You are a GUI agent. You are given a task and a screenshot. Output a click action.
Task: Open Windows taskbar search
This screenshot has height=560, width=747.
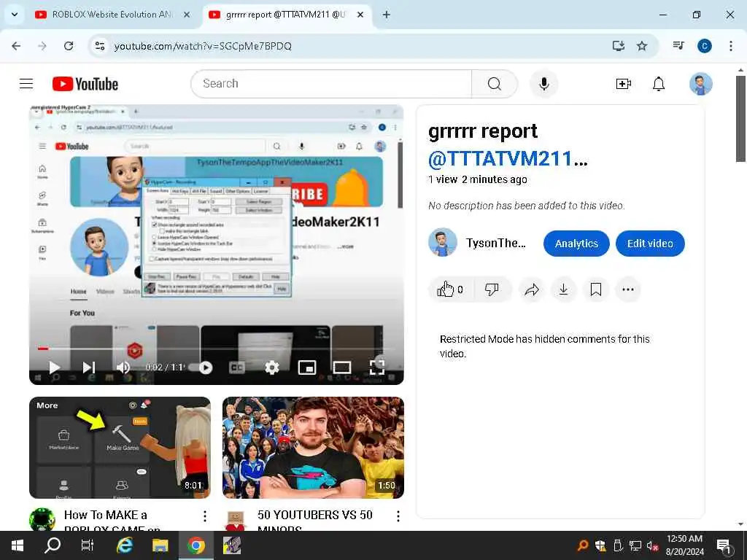pyautogui.click(x=53, y=545)
